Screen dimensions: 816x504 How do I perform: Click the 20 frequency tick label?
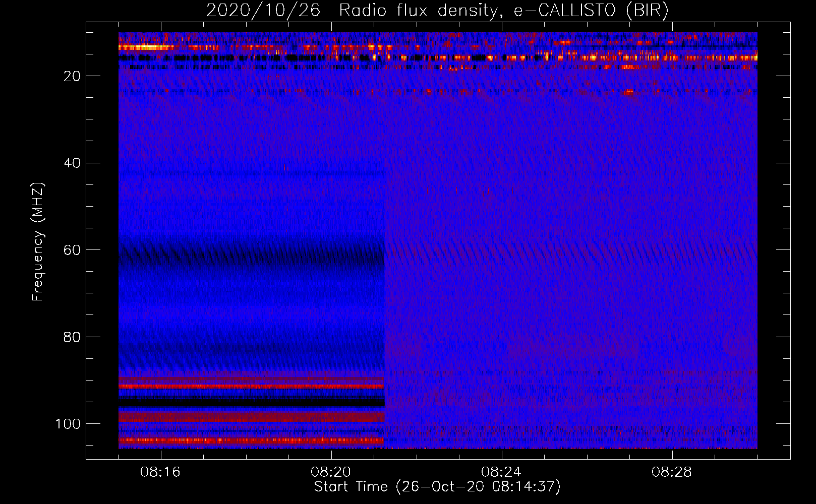pos(72,76)
